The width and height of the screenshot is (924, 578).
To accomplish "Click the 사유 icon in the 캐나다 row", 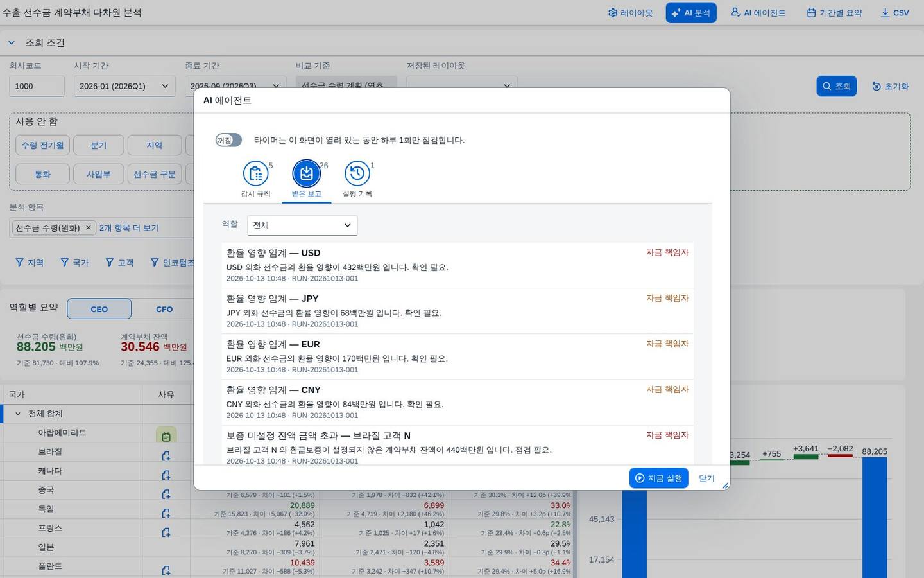I will click(166, 475).
